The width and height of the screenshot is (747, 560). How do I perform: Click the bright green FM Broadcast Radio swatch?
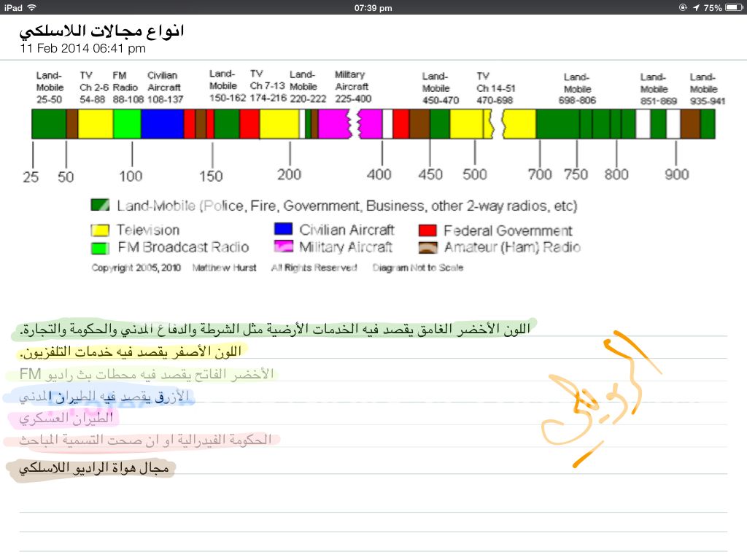tap(100, 248)
